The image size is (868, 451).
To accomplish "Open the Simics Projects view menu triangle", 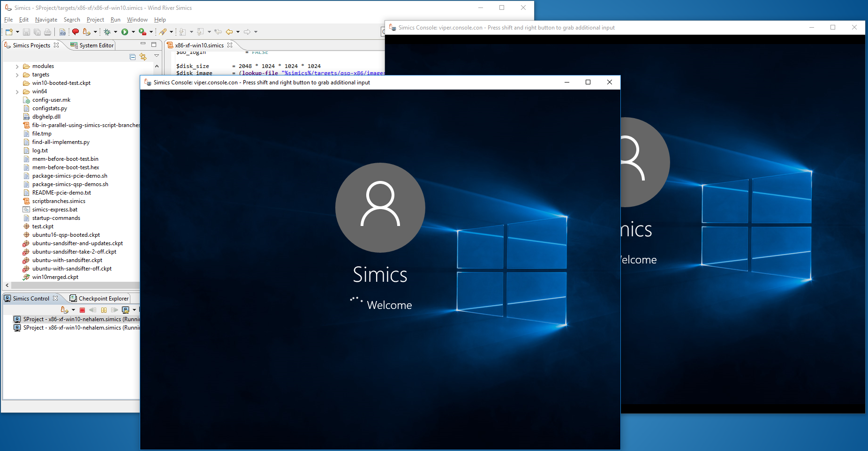I will 157,56.
